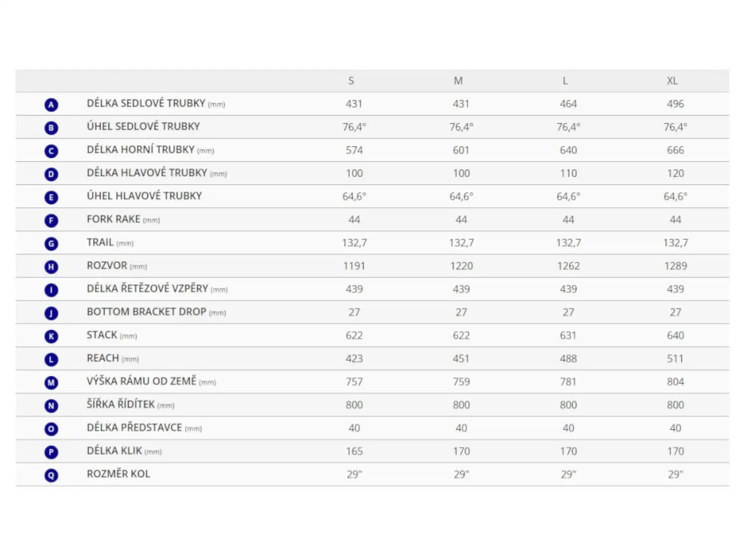Select the F icon next to FORK RAKE
The height and width of the screenshot is (560, 747).
pyautogui.click(x=51, y=220)
